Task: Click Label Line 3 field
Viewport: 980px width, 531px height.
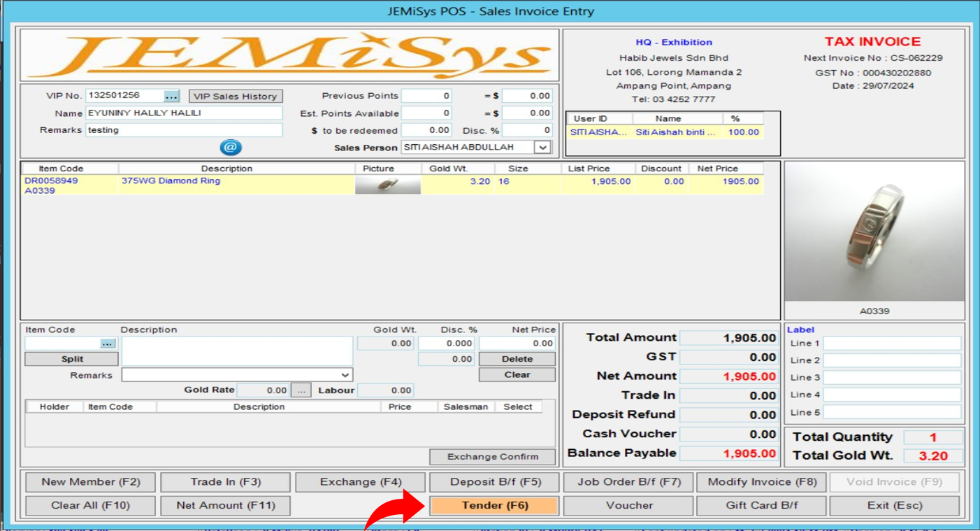Action: click(892, 378)
